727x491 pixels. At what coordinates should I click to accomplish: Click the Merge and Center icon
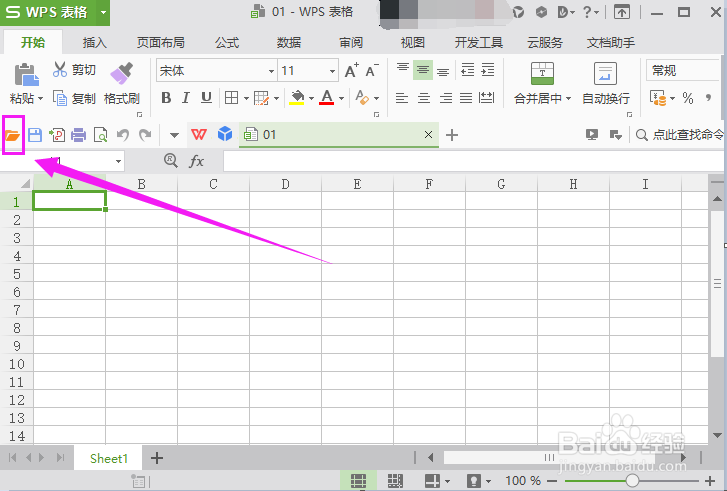[x=542, y=73]
